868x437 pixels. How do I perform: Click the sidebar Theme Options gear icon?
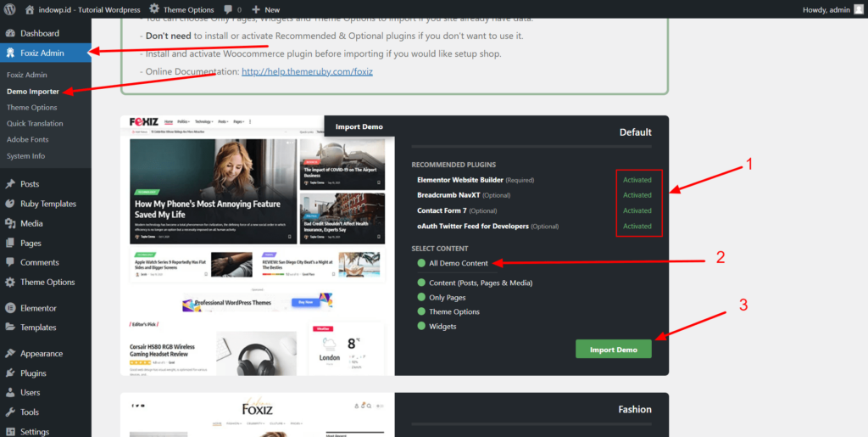[x=10, y=282]
